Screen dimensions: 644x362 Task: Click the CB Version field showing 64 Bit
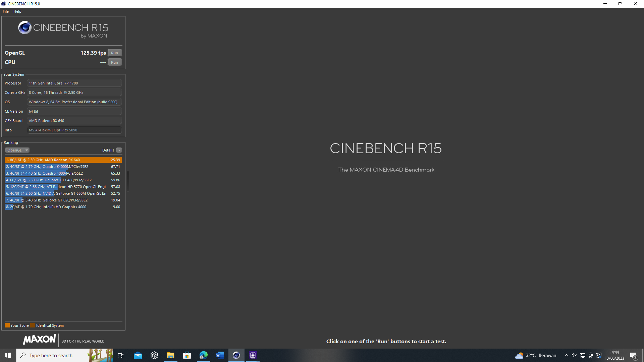click(74, 111)
